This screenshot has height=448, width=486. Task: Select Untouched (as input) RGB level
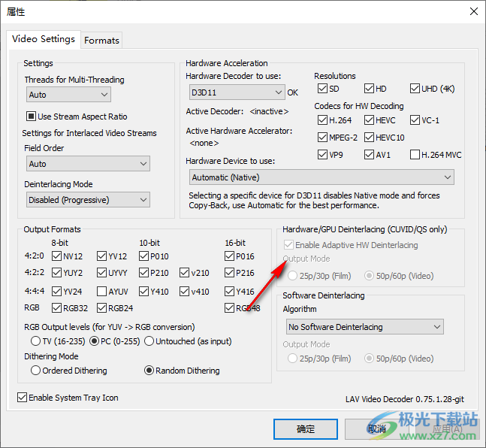149,341
